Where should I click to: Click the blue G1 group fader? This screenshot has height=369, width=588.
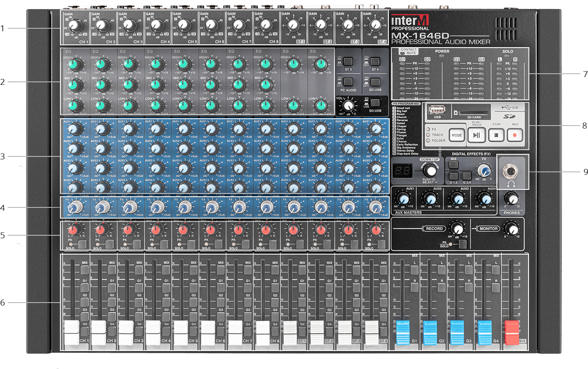(x=403, y=332)
